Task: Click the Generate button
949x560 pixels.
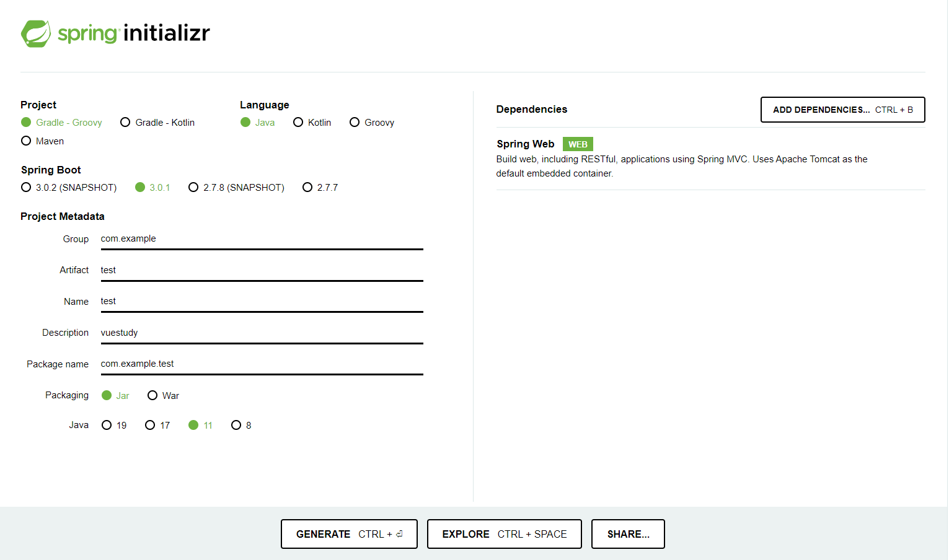Action: pos(349,534)
